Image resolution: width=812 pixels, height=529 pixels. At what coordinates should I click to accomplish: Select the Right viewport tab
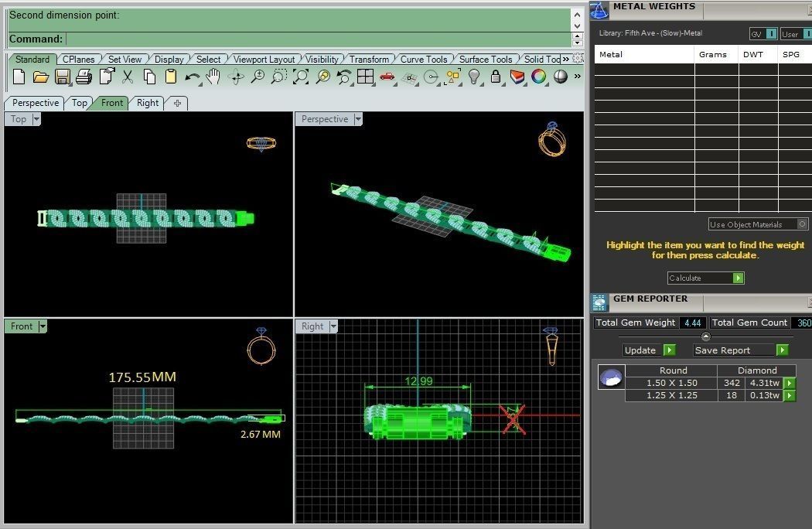click(148, 103)
